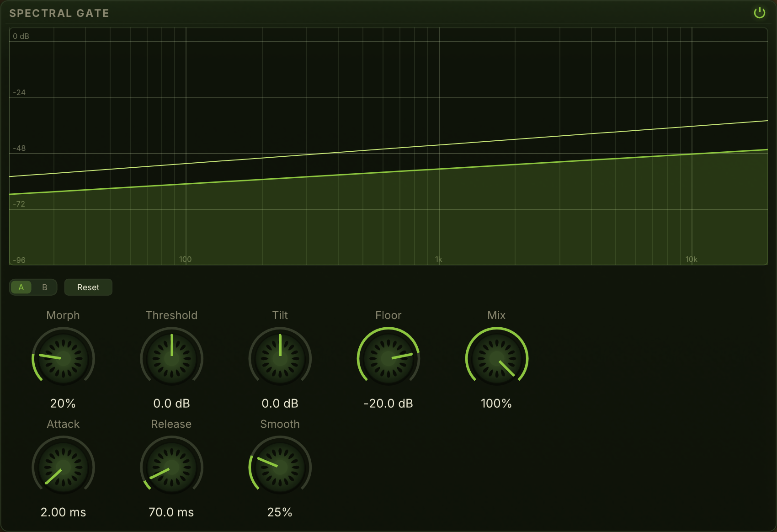Click the 10k frequency label on the graph
This screenshot has width=777, height=532.
(x=692, y=260)
